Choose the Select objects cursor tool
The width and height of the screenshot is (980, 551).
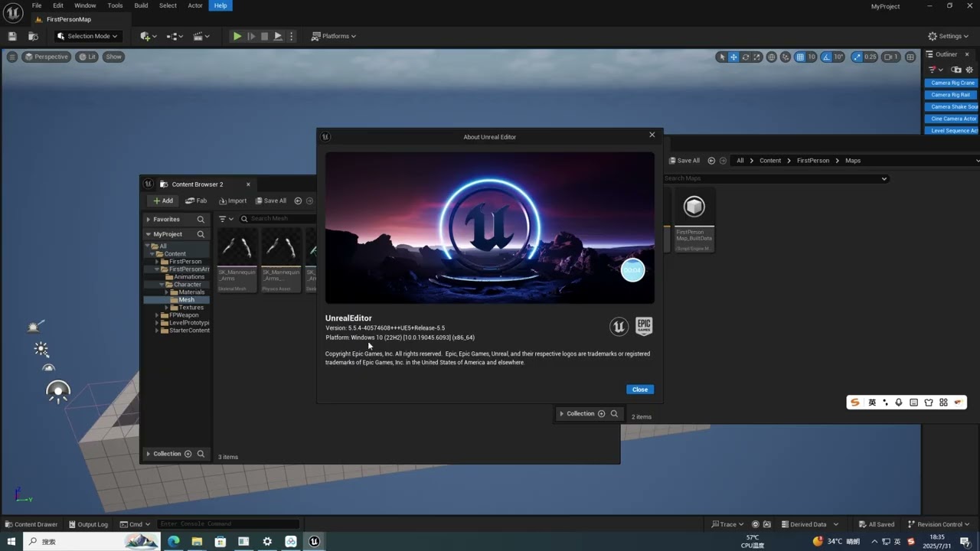pos(722,57)
